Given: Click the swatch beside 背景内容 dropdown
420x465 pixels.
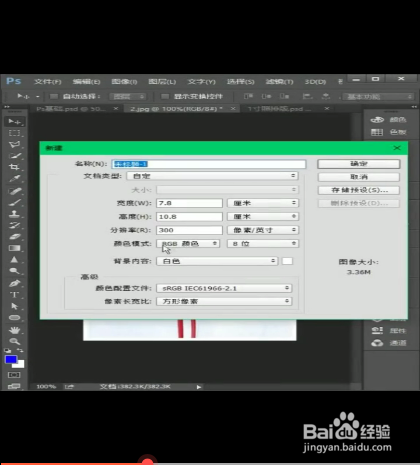Looking at the screenshot, I should click(x=287, y=261).
